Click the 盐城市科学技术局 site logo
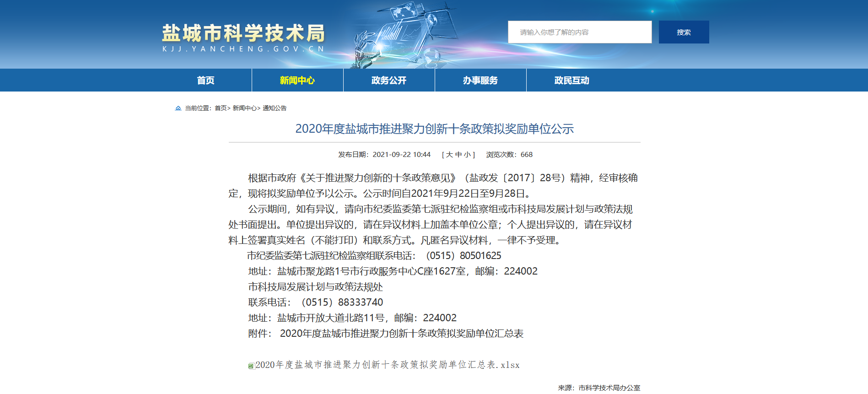Viewport: 868px width, 394px height. tap(243, 33)
